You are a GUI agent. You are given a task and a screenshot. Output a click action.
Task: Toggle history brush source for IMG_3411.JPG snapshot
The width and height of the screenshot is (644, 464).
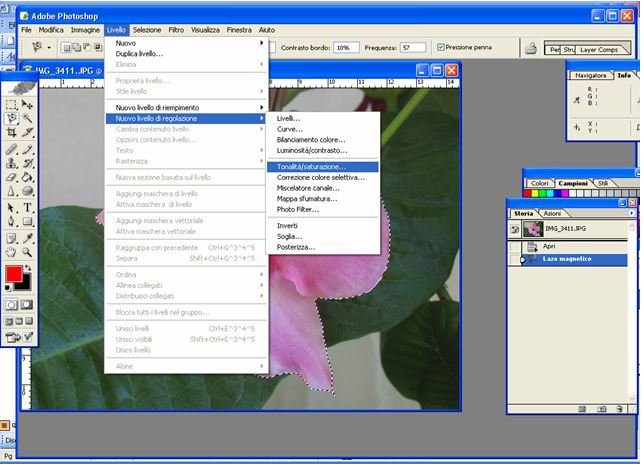pos(516,228)
